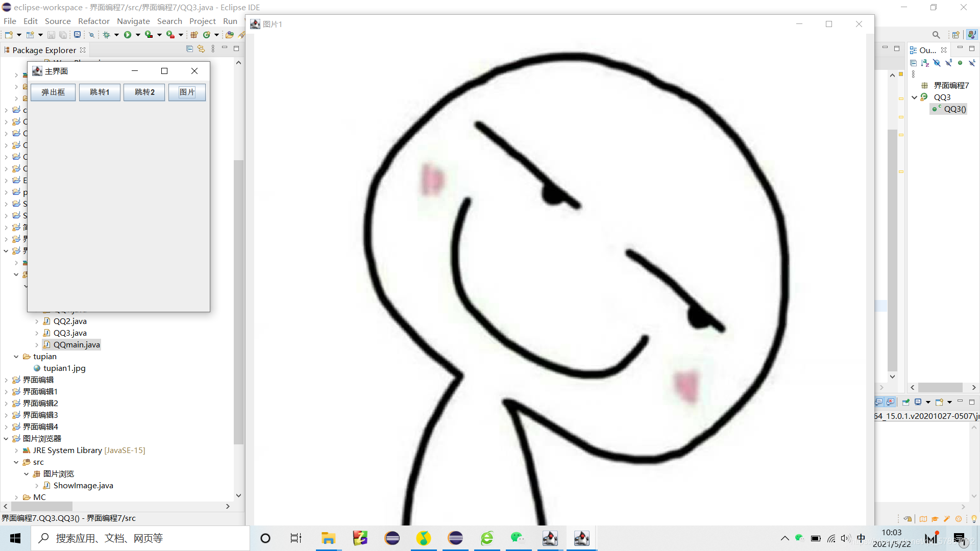Click the toolbar search magnifier icon
Viewport: 980px width, 551px height.
936,35
